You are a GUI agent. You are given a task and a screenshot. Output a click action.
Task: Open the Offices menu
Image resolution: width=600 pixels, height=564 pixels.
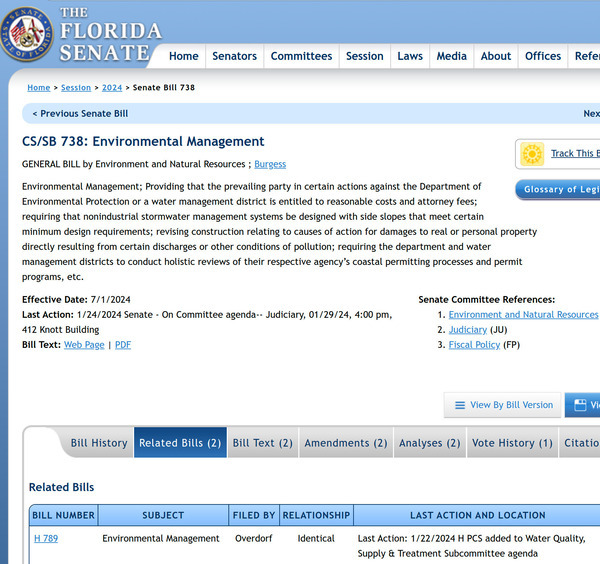[x=543, y=56]
